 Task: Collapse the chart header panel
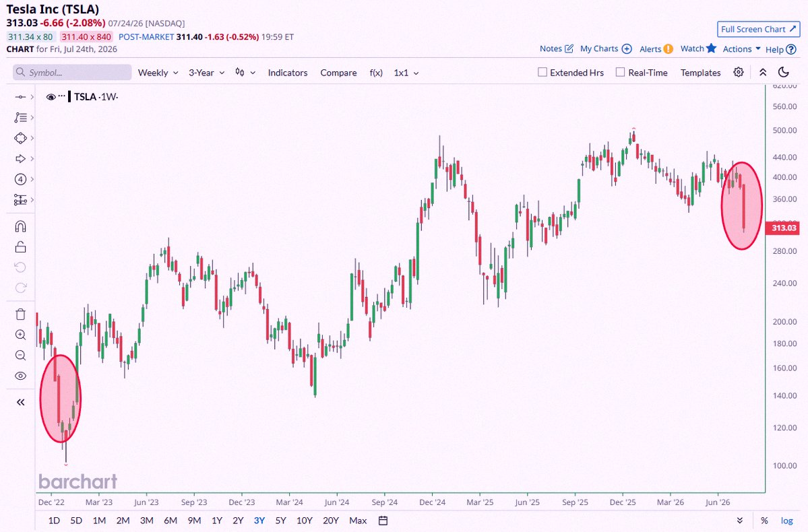pyautogui.click(x=763, y=72)
